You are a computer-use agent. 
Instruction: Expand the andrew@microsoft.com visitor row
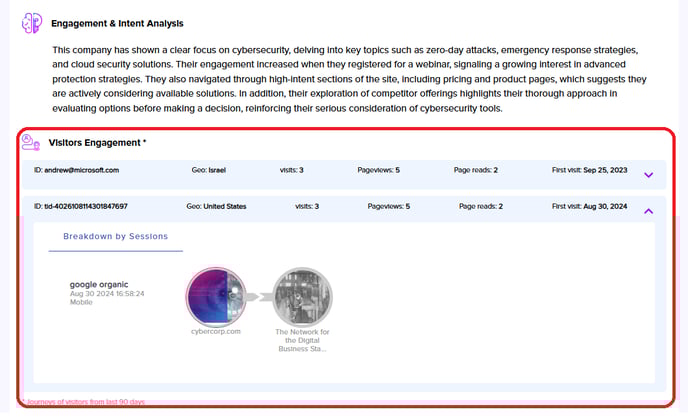(x=648, y=174)
